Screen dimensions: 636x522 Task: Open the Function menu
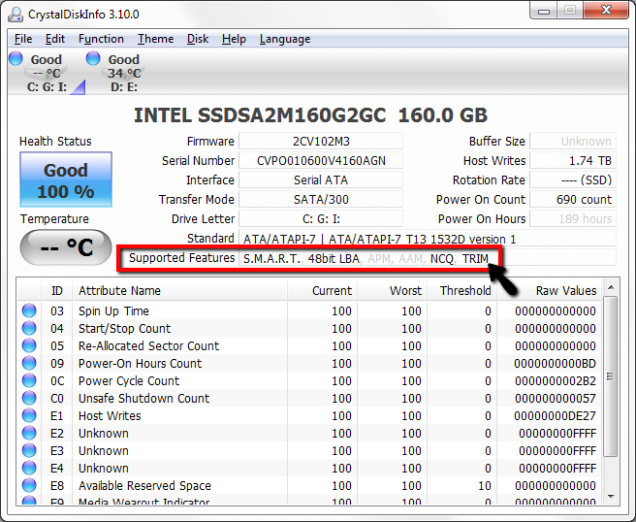tap(101, 39)
